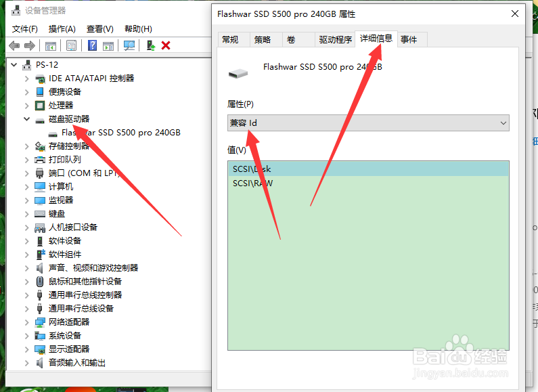Screen dimensions: 538x392
Task: Open the 属性 dropdown showing 兼容 Id
Action: [368, 123]
